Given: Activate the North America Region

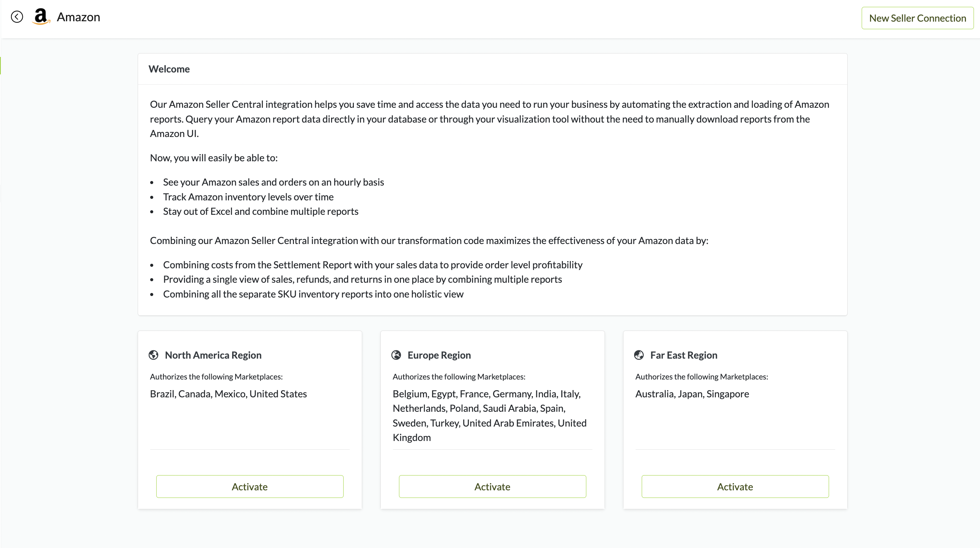Looking at the screenshot, I should click(x=250, y=487).
